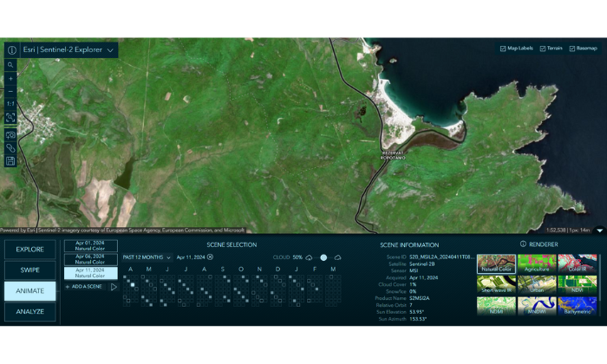Select the Apr 11, 2024 scene frame
Image resolution: width=607 pixels, height=364 pixels.
tap(90, 273)
